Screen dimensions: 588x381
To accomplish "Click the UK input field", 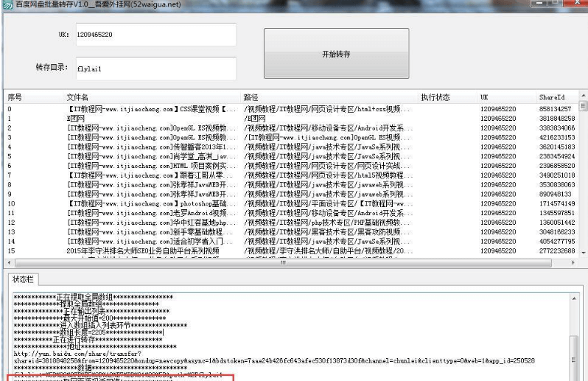I will 155,35.
